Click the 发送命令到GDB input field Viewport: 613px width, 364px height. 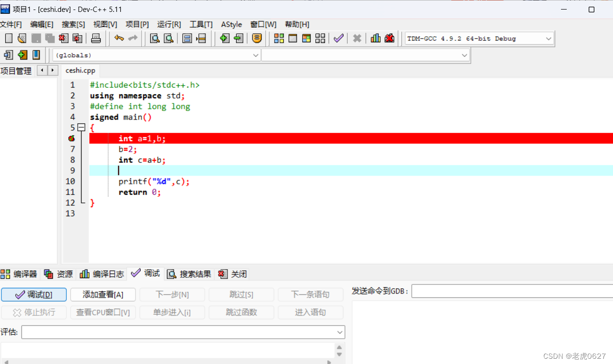coord(512,291)
